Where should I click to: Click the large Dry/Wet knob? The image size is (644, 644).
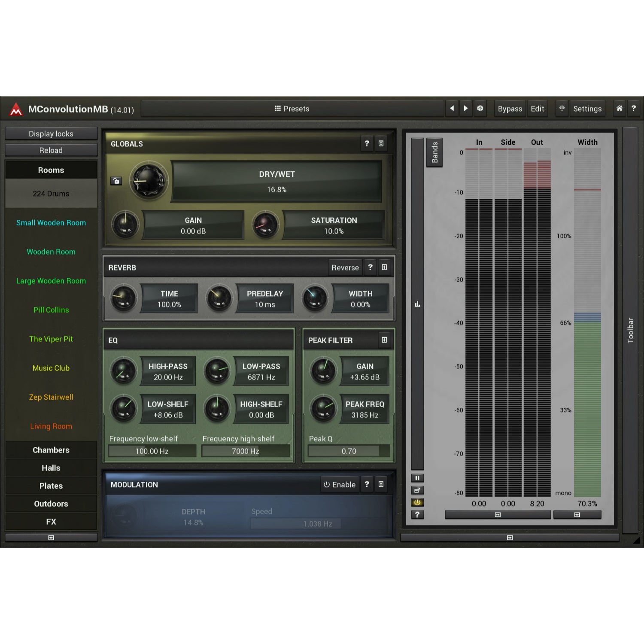(149, 181)
